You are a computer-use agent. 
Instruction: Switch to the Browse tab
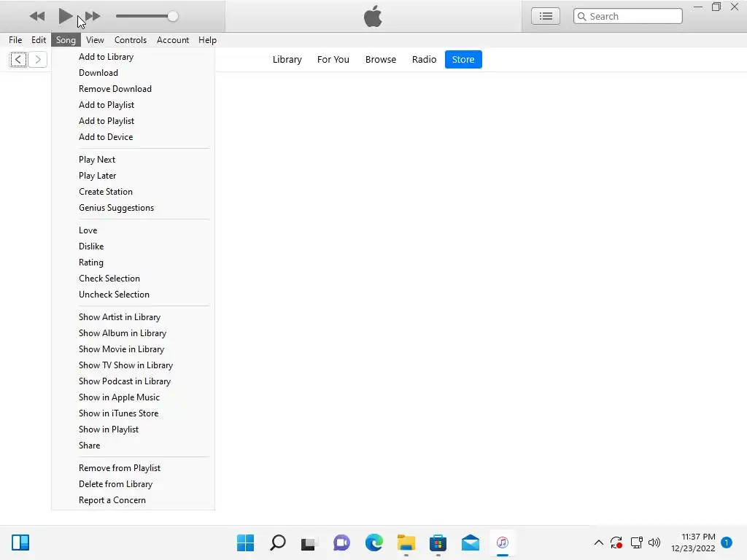(381, 60)
